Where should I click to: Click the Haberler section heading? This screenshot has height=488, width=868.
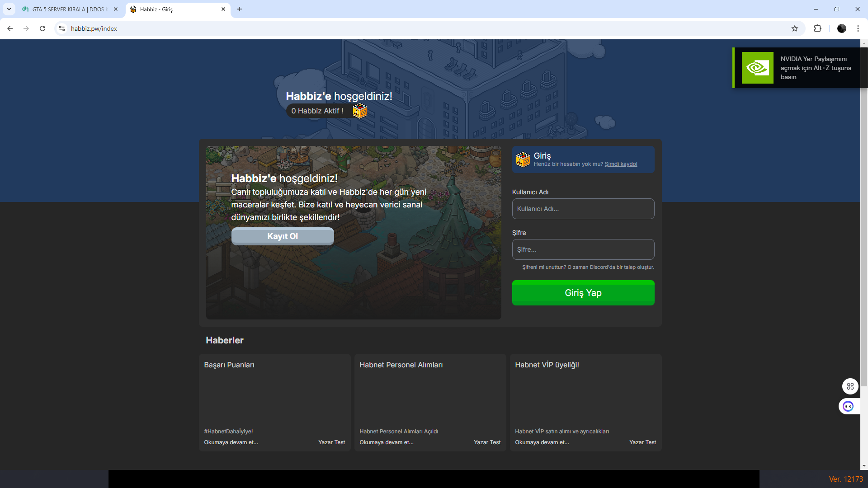(225, 340)
